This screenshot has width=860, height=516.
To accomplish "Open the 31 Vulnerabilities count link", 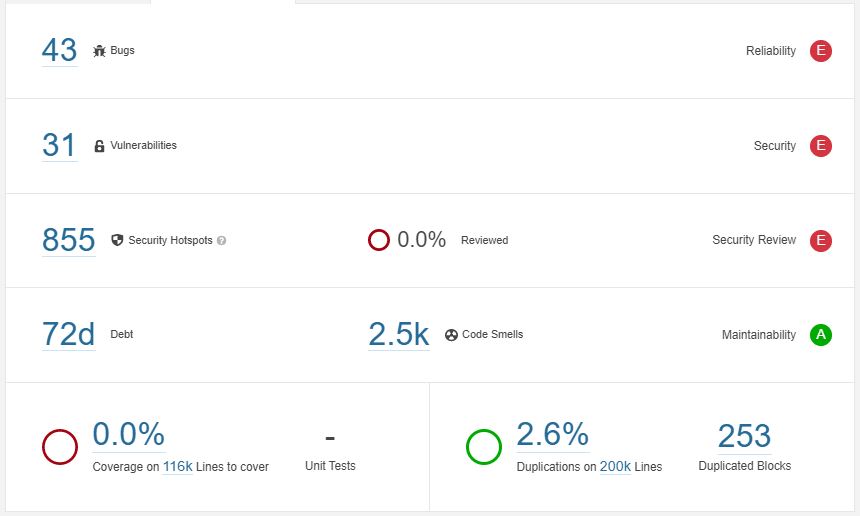I will pyautogui.click(x=59, y=145).
